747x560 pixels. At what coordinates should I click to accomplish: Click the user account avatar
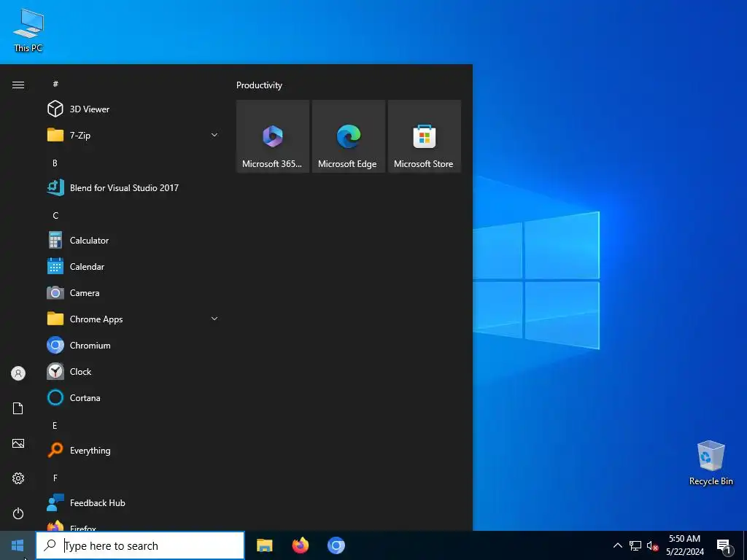[18, 373]
